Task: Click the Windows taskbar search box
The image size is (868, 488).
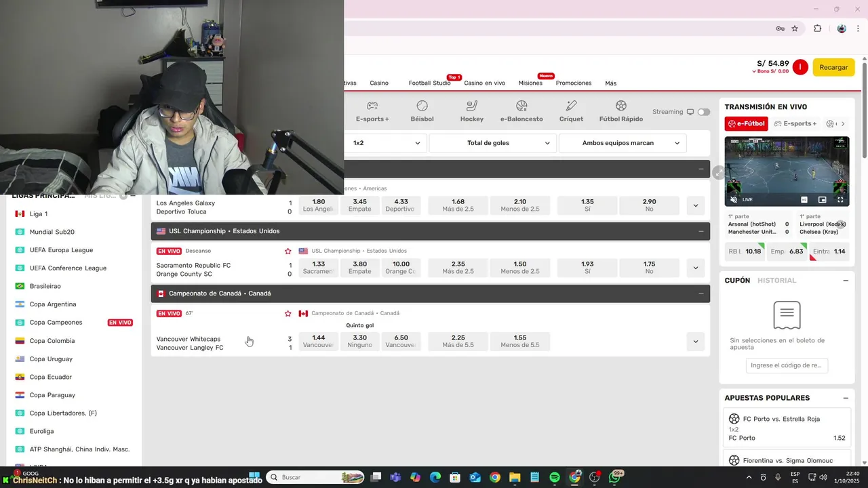Action: (x=316, y=477)
